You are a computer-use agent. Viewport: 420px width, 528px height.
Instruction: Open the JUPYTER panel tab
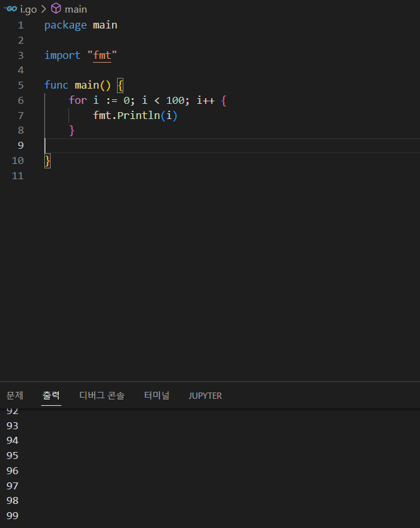click(x=205, y=396)
